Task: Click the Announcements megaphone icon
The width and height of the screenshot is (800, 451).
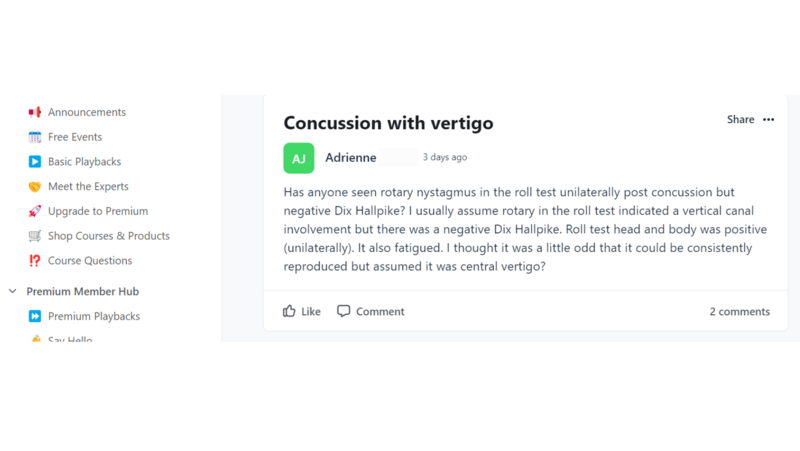Action: coord(35,112)
